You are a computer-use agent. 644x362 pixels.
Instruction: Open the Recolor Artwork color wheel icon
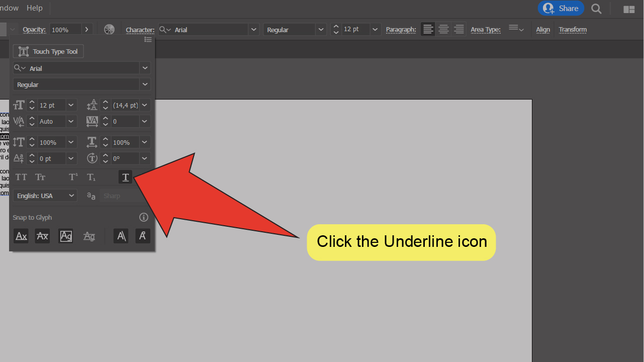click(109, 30)
